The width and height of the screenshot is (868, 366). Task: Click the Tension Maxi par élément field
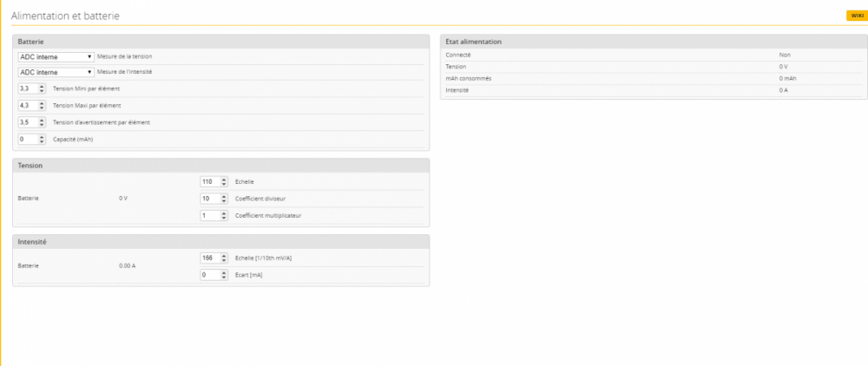tap(27, 105)
